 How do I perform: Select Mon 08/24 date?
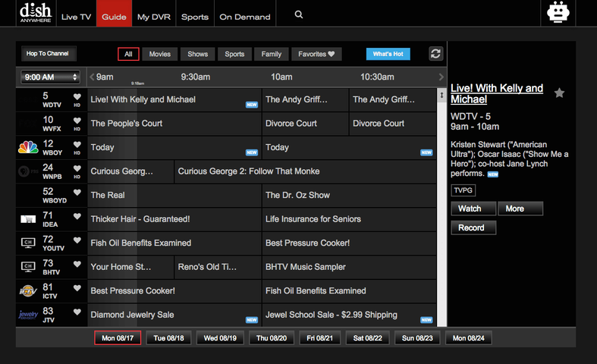pyautogui.click(x=468, y=338)
